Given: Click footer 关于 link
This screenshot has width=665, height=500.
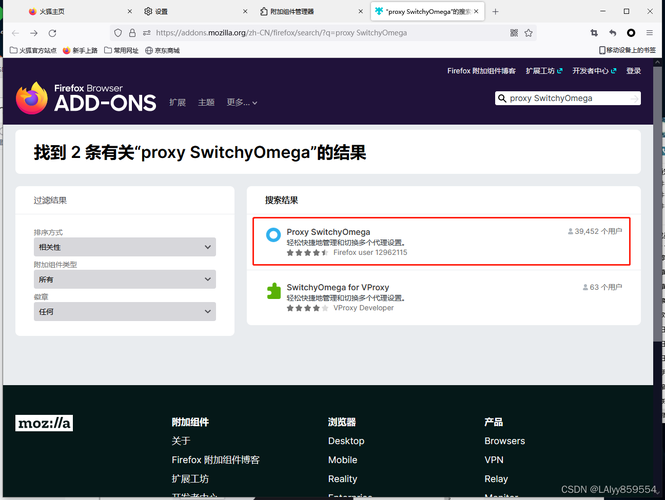Looking at the screenshot, I should point(181,441).
